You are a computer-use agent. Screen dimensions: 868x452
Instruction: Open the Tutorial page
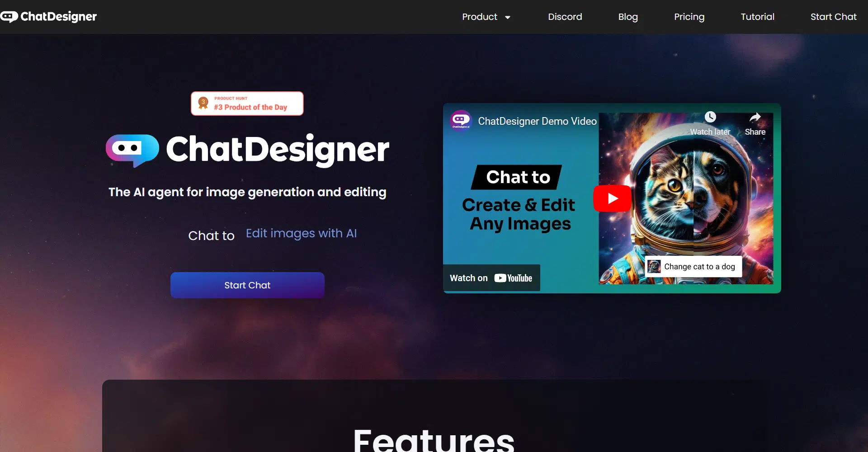tap(757, 17)
